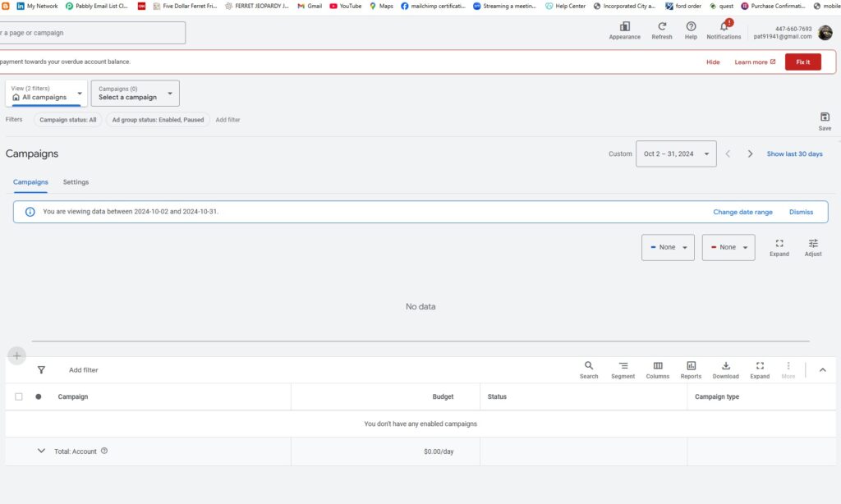841x504 pixels.
Task: Open the blue None metric dropdown
Action: pos(668,247)
